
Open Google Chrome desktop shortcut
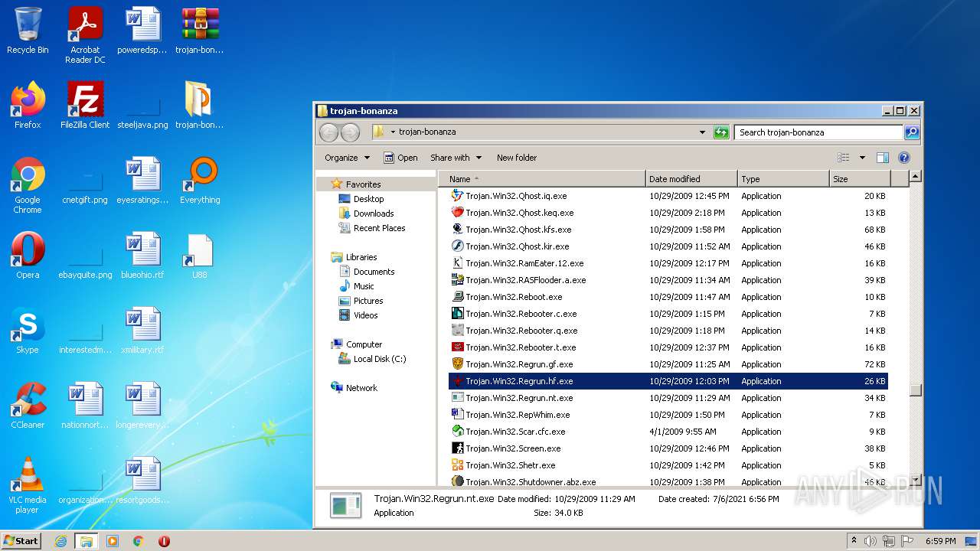(x=28, y=185)
